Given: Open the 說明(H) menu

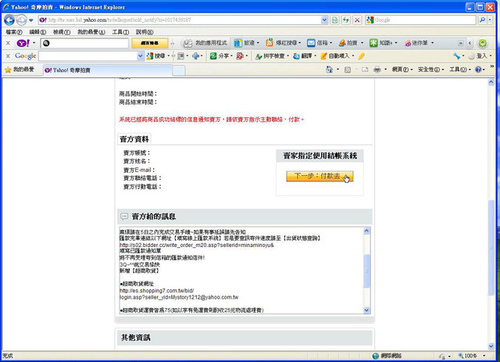Looking at the screenshot, I should pos(145,32).
